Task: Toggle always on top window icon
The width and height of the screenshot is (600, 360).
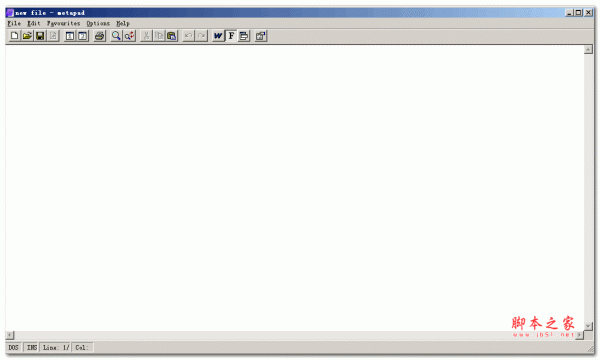Action: (x=244, y=36)
